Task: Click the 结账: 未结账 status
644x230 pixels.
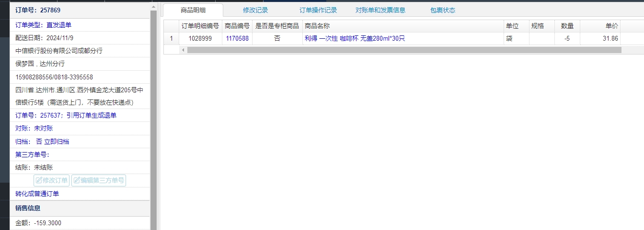Action: pos(34,167)
